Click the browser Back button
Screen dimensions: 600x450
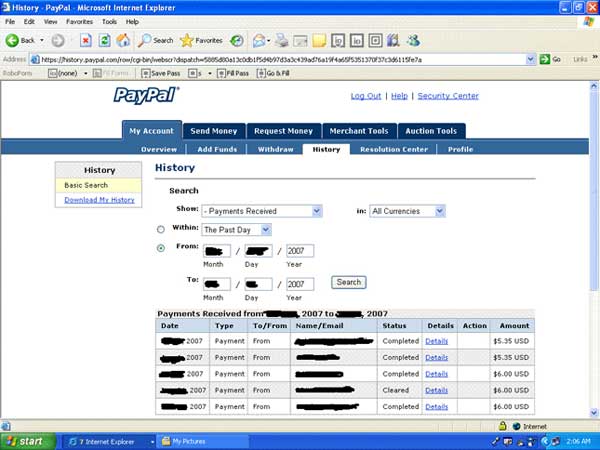coord(20,41)
